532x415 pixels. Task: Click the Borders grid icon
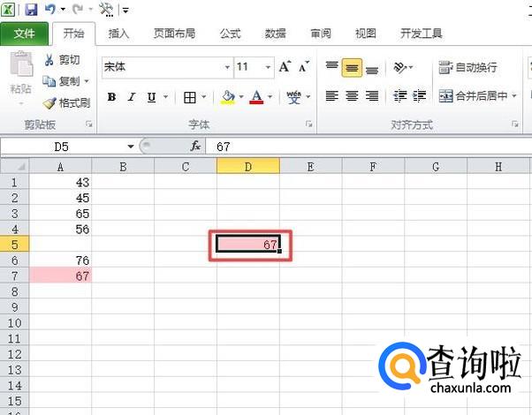190,97
